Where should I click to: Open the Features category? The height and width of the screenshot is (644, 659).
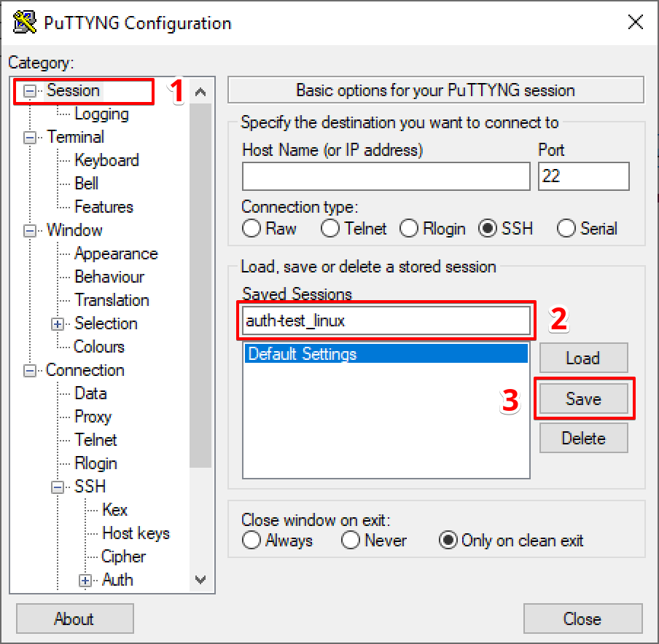tap(104, 207)
